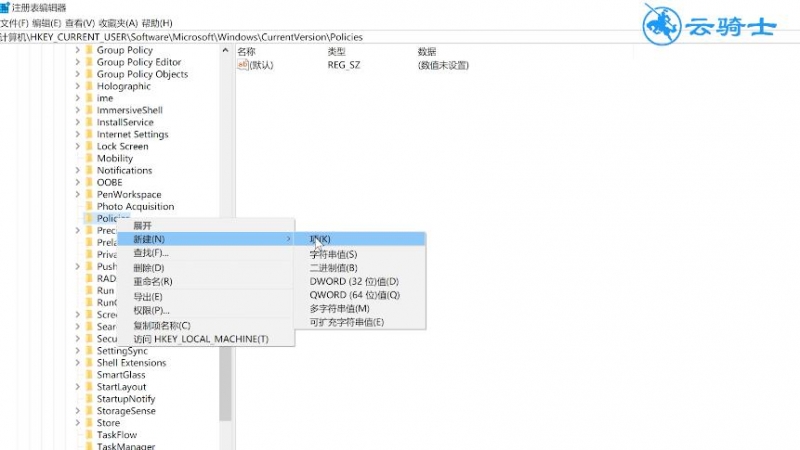Viewport: 800px width, 450px height.
Task: Select 查找(F)... in the context menu
Action: (206, 253)
